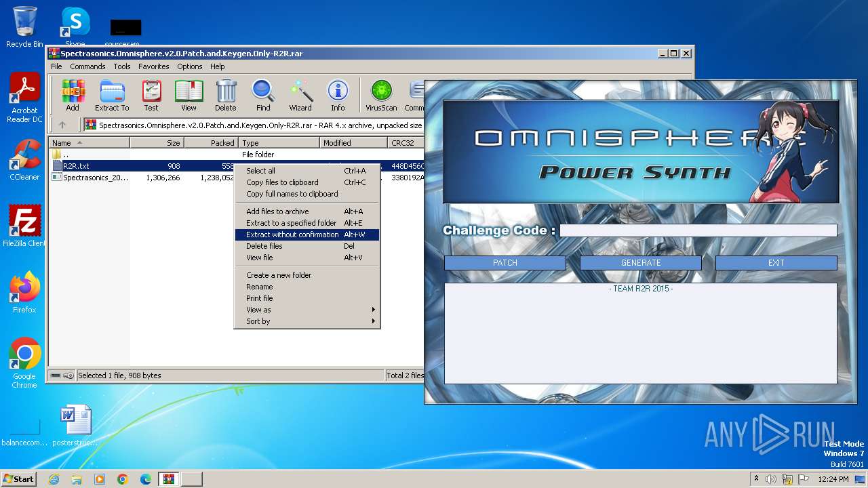This screenshot has width=868, height=488.
Task: Open Windows Explorer taskbar icon
Action: click(x=77, y=479)
